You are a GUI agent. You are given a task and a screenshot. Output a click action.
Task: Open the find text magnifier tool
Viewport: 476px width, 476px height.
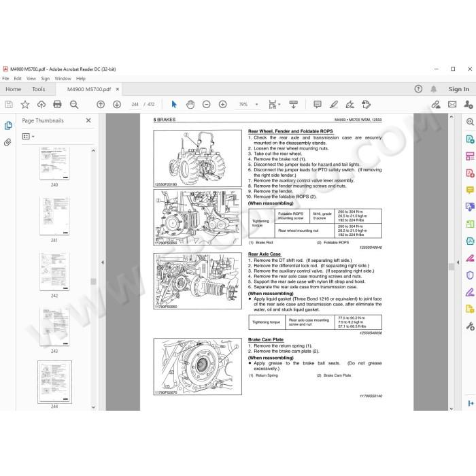[74, 105]
